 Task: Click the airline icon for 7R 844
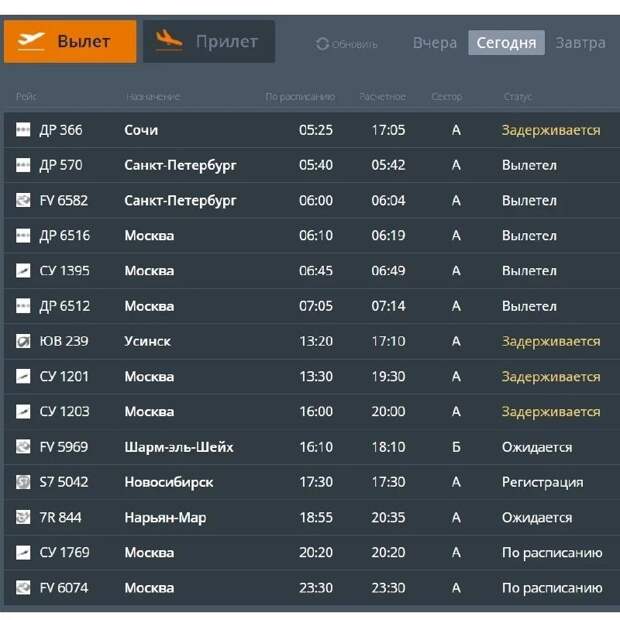point(23,517)
